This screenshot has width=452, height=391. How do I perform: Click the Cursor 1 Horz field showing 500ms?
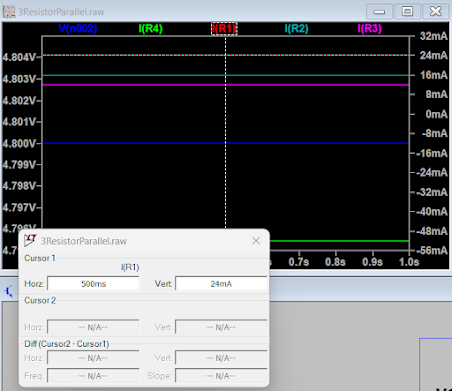(93, 284)
